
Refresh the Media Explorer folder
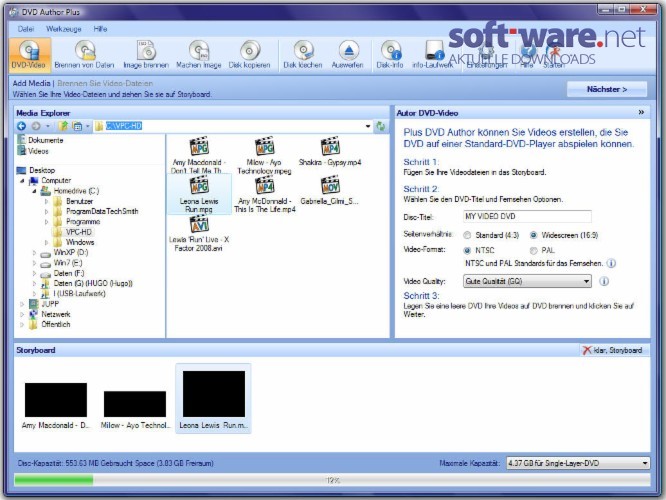[x=381, y=126]
